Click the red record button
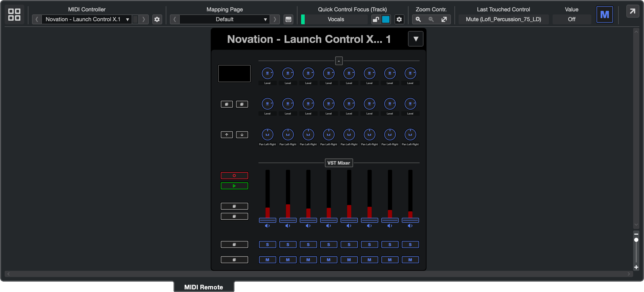The height and width of the screenshot is (292, 644). pyautogui.click(x=234, y=176)
